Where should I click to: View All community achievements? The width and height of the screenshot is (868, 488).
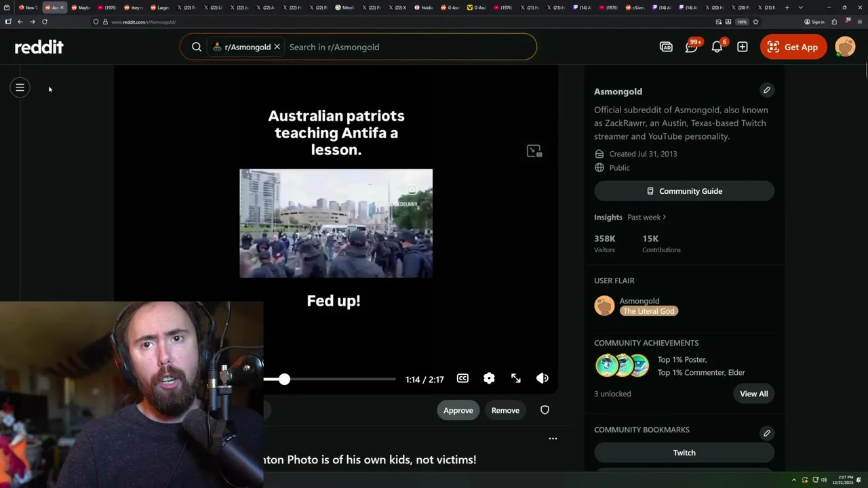tap(753, 394)
